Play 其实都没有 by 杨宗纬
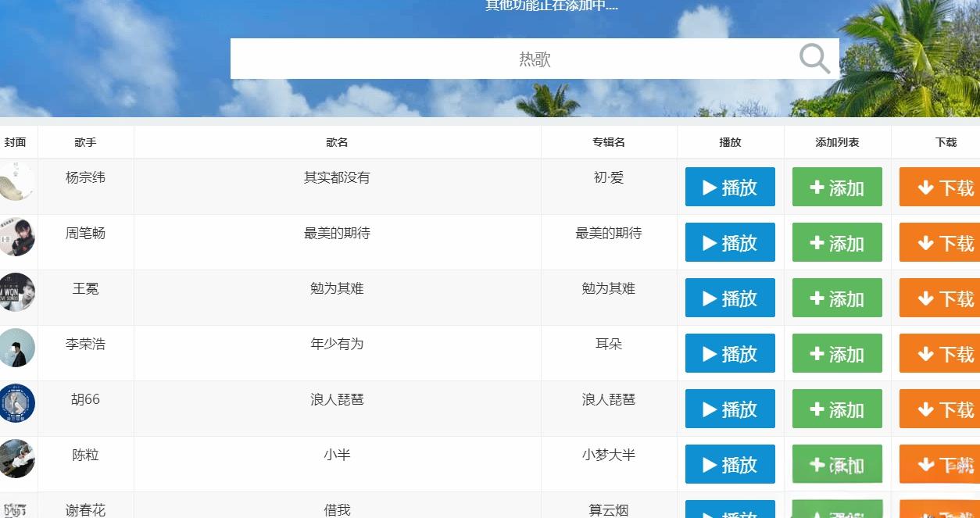This screenshot has height=518, width=980. pos(730,187)
